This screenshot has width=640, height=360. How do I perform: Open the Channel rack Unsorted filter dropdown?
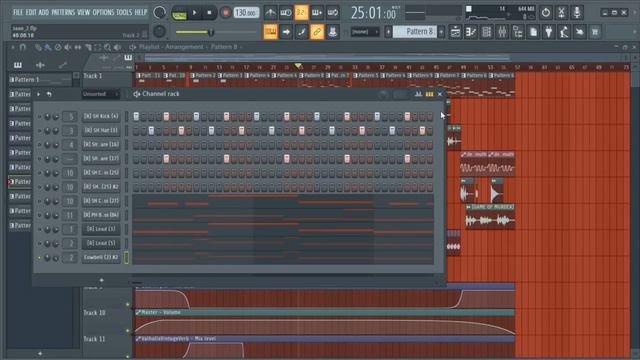point(100,94)
